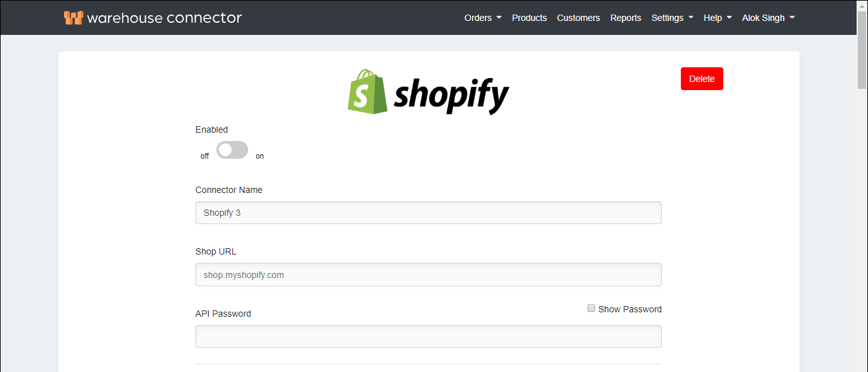Click the red Delete button
Viewport: 868px width, 372px height.
(x=702, y=78)
